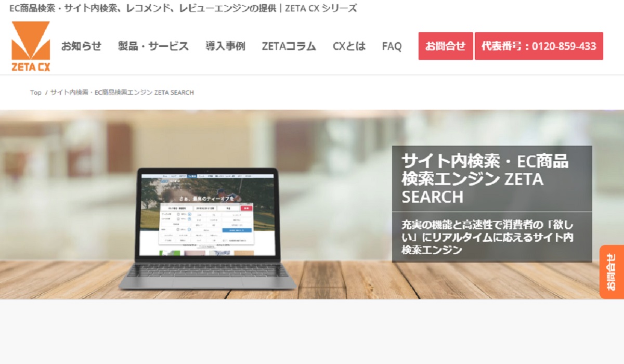This screenshot has height=364, width=624.
Task: Click the ZETA CX logo
Action: click(31, 46)
